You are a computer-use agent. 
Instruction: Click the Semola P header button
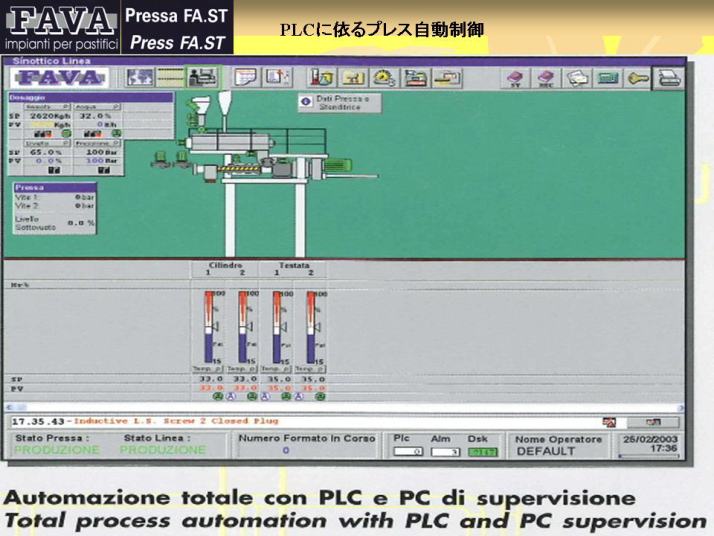(x=47, y=107)
